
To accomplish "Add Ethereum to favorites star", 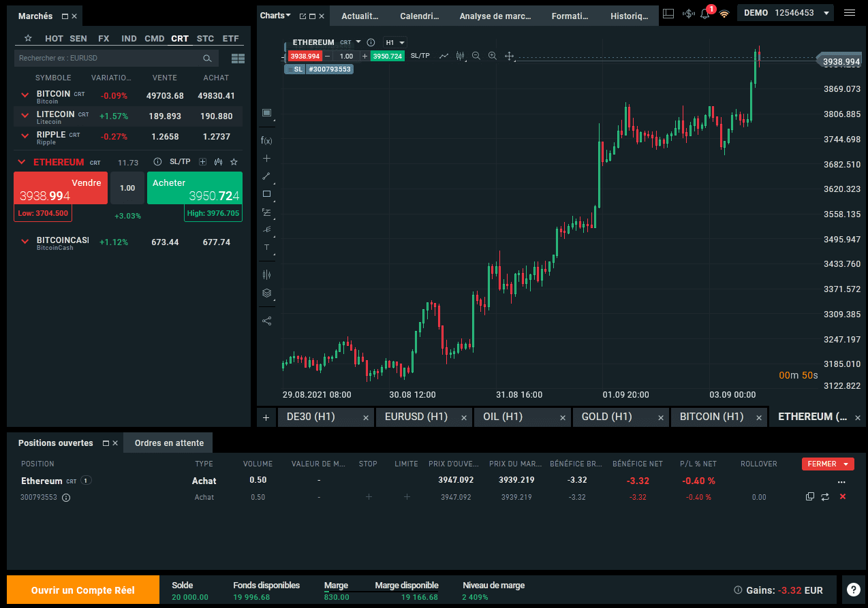I will 234,162.
